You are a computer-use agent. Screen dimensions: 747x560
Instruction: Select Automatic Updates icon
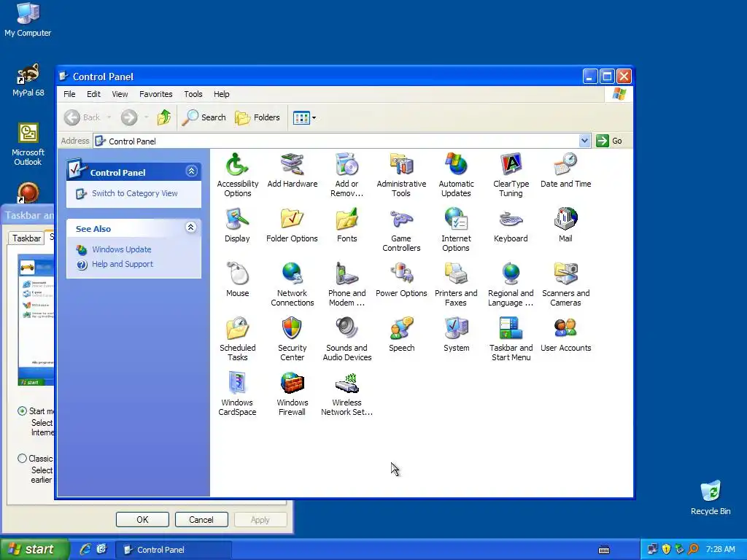tap(456, 175)
